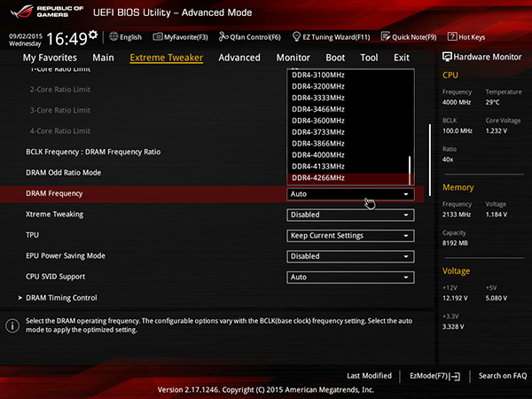Click the Capacity 8192 MB value

point(455,243)
